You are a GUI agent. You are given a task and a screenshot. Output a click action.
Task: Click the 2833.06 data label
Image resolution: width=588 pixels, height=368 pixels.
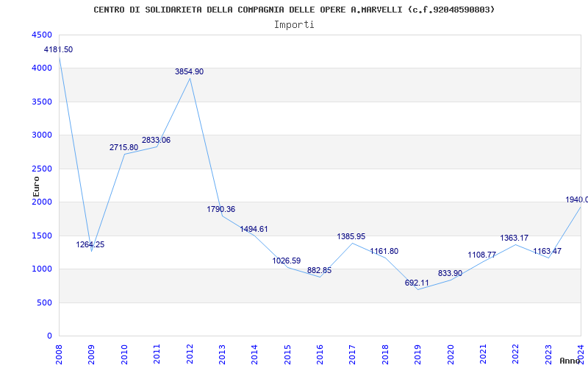(x=156, y=140)
